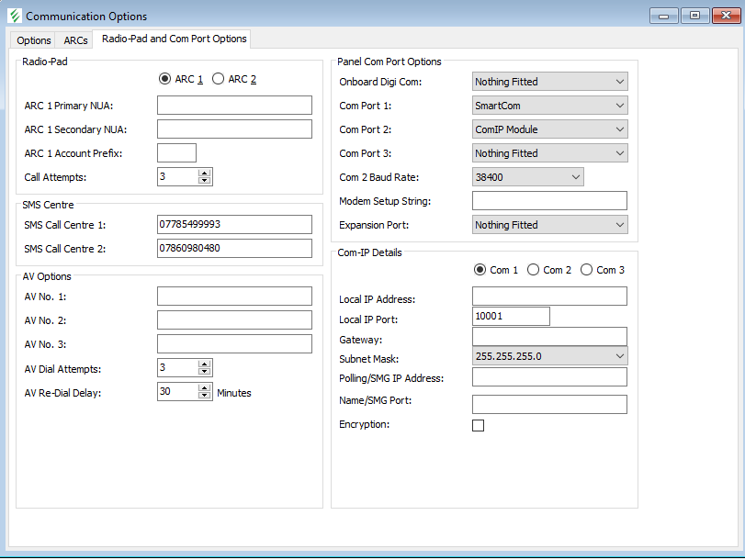Click the SMS Call Centre 1 field
The width and height of the screenshot is (745, 560).
234,225
